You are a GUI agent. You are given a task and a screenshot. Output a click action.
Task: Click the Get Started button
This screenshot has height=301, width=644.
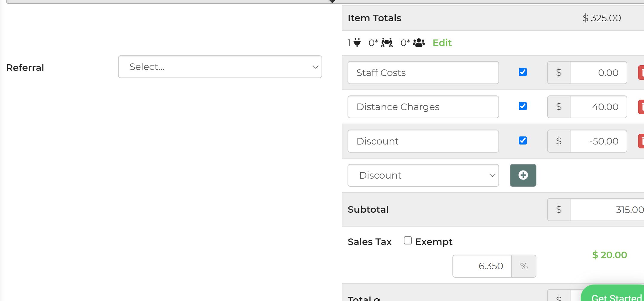tap(616, 296)
